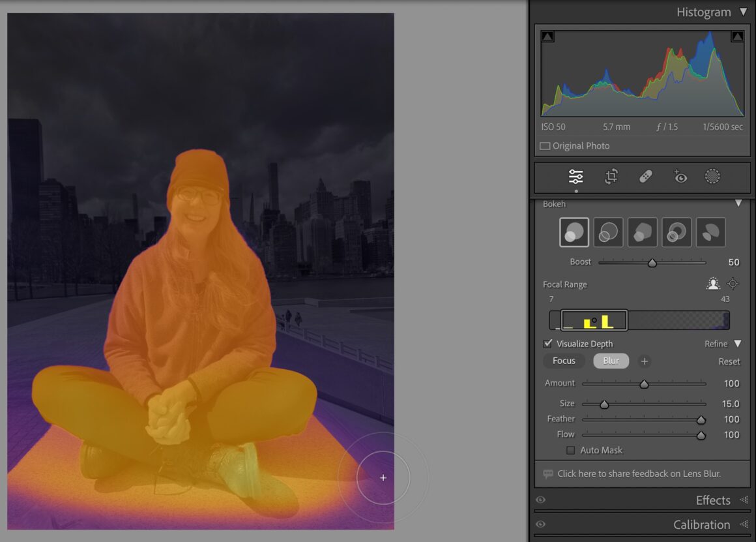Image resolution: width=756 pixels, height=542 pixels.
Task: Enable the Auto Mask checkbox
Action: coord(571,450)
